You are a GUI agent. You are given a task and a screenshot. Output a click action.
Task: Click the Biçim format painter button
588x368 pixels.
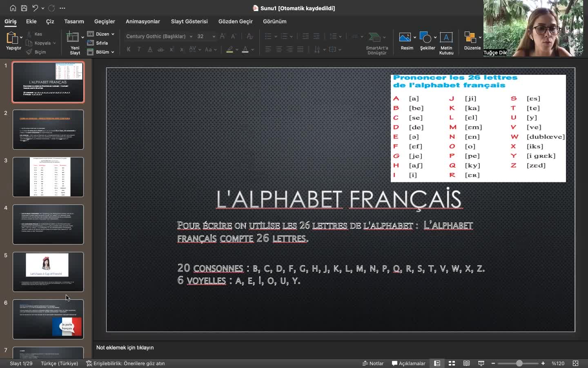36,52
